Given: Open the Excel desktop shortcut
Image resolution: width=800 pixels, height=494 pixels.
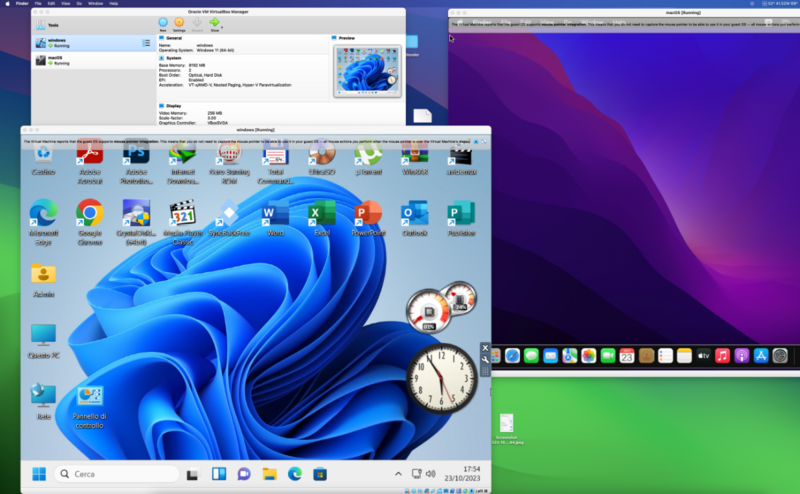Looking at the screenshot, I should pos(321,214).
